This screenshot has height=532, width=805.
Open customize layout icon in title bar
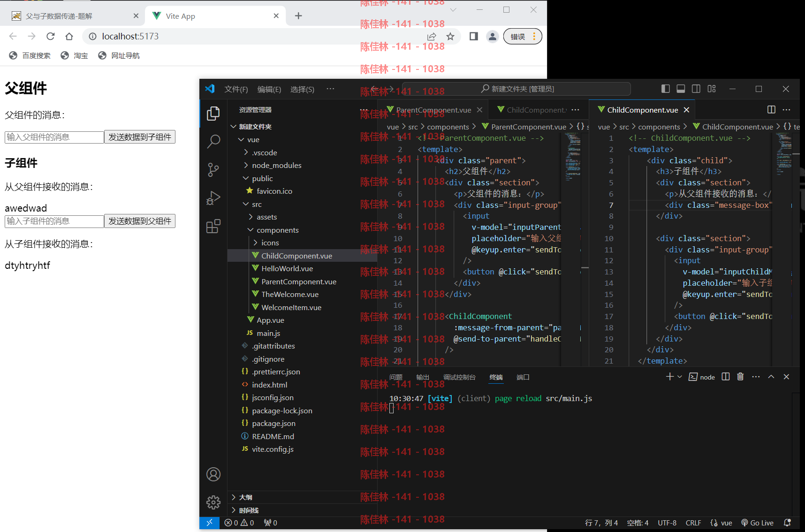(x=712, y=89)
